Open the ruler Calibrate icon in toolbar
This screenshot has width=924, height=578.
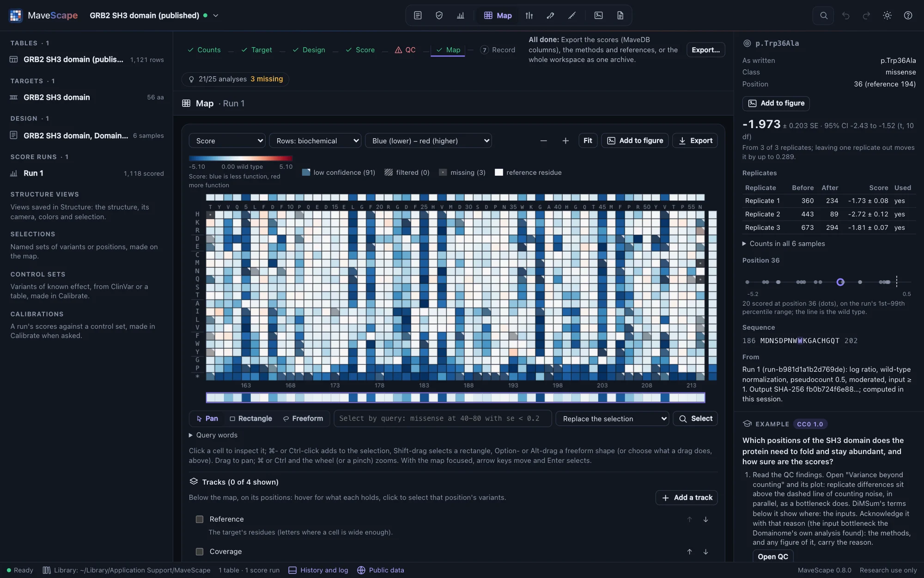(571, 15)
